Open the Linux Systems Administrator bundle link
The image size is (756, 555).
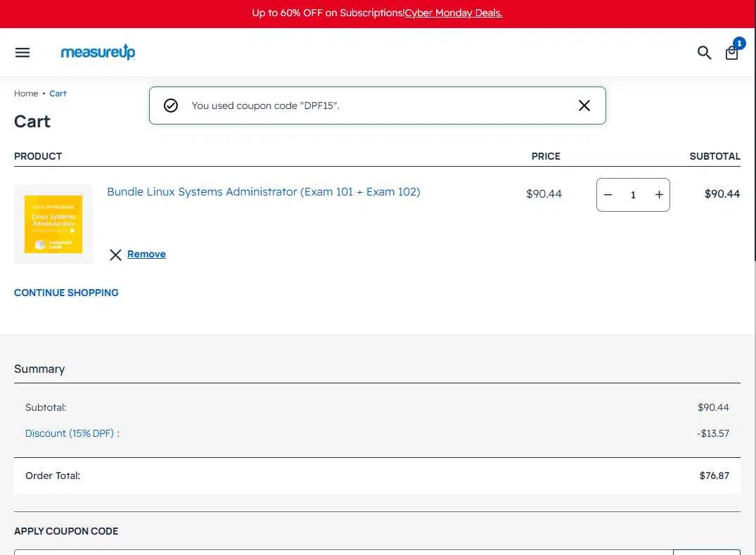click(x=263, y=192)
